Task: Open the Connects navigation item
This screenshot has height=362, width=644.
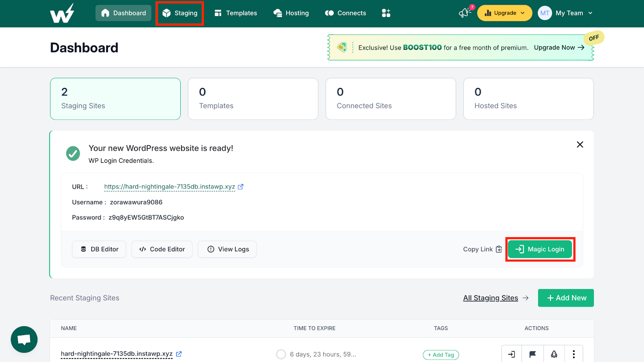Action: [x=345, y=13]
